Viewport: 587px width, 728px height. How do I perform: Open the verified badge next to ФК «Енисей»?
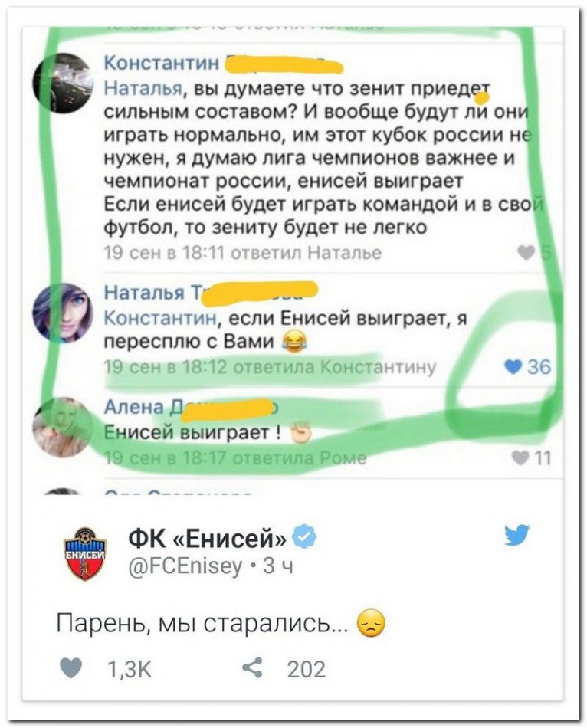305,538
